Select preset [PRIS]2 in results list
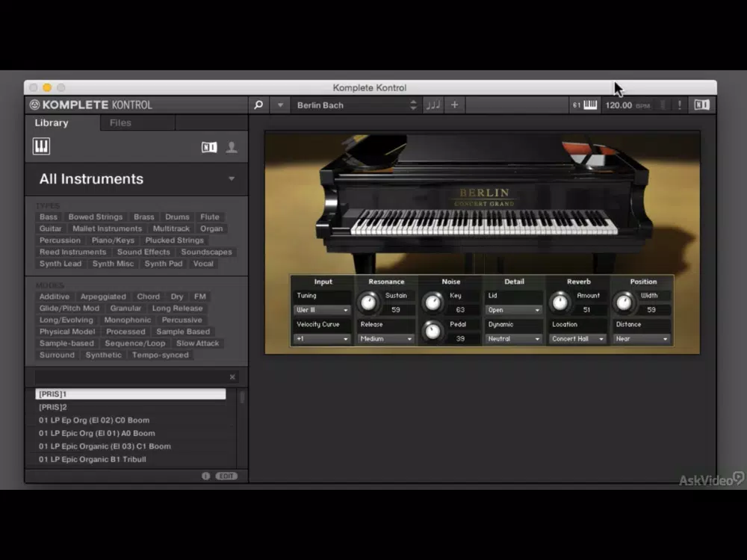The width and height of the screenshot is (747, 560). (x=131, y=407)
